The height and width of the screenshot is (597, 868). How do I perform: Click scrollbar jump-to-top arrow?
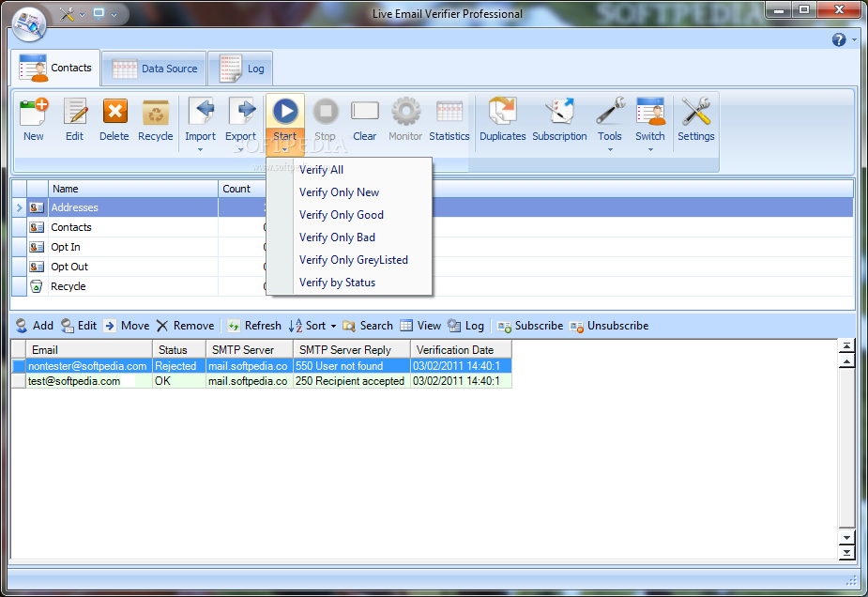coord(846,346)
